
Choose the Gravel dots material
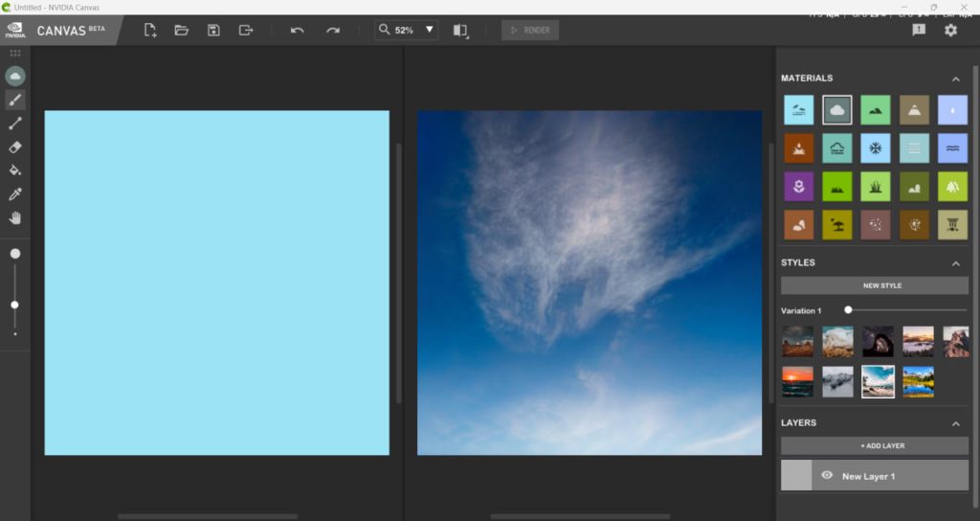pos(876,224)
